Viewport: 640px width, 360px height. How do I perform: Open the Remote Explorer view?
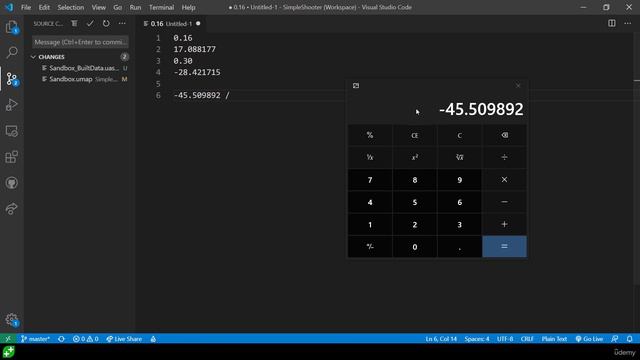click(12, 131)
